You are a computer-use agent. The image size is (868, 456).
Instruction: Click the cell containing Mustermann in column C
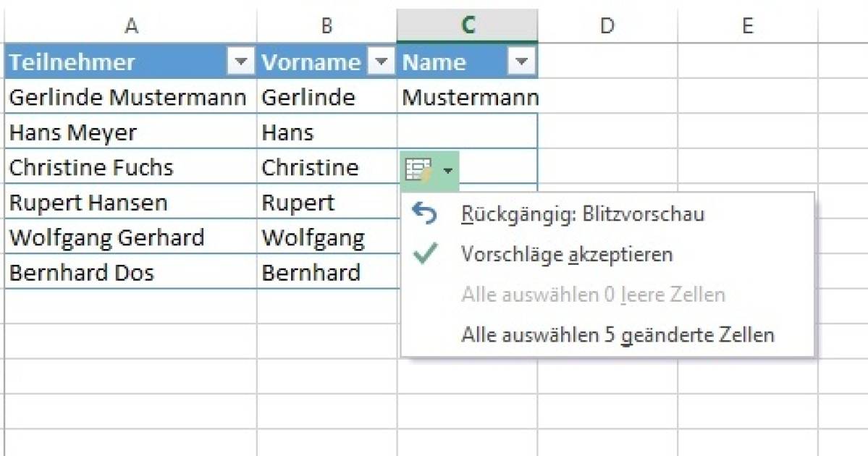pyautogui.click(x=468, y=97)
